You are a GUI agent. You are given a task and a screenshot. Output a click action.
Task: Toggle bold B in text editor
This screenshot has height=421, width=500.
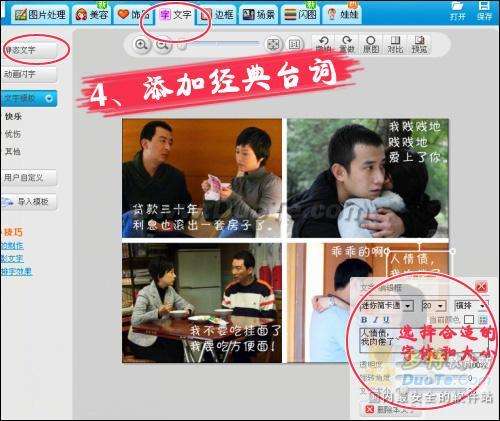[364, 320]
